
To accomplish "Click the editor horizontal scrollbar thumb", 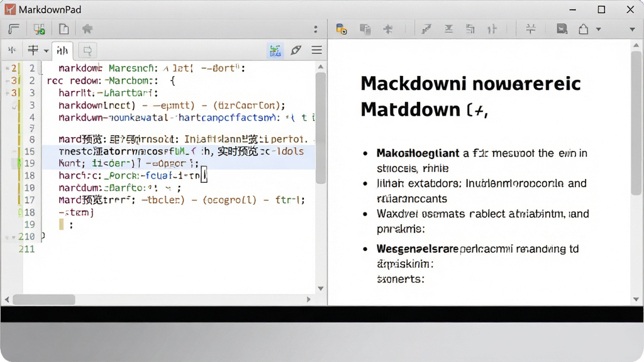I will pos(44,300).
